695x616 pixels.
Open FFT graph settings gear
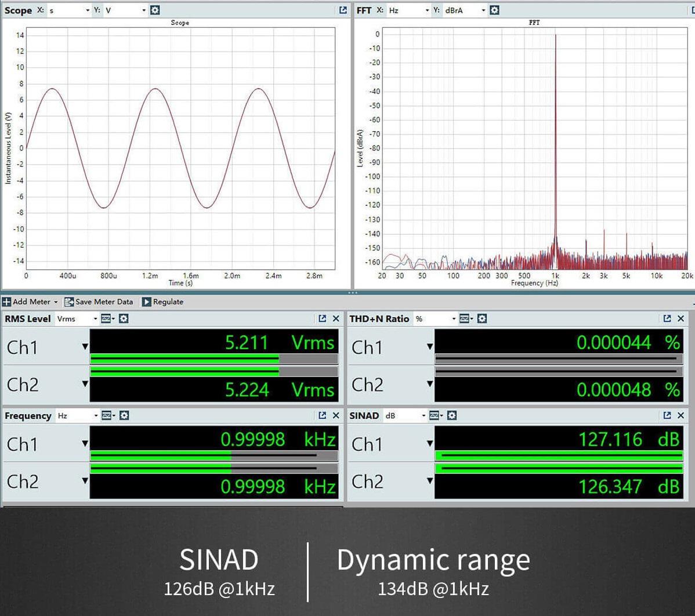click(494, 10)
